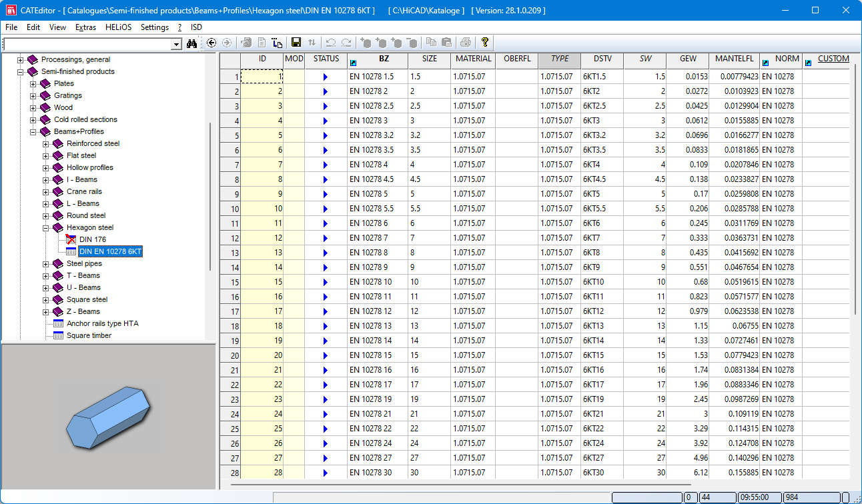The width and height of the screenshot is (862, 504).
Task: Click the undo toolbar icon
Action: (331, 43)
